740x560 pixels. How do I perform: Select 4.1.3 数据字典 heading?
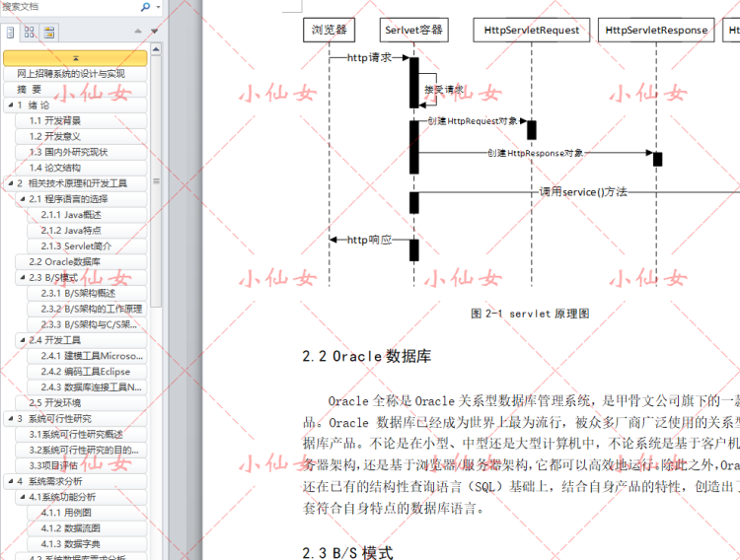coord(87,543)
